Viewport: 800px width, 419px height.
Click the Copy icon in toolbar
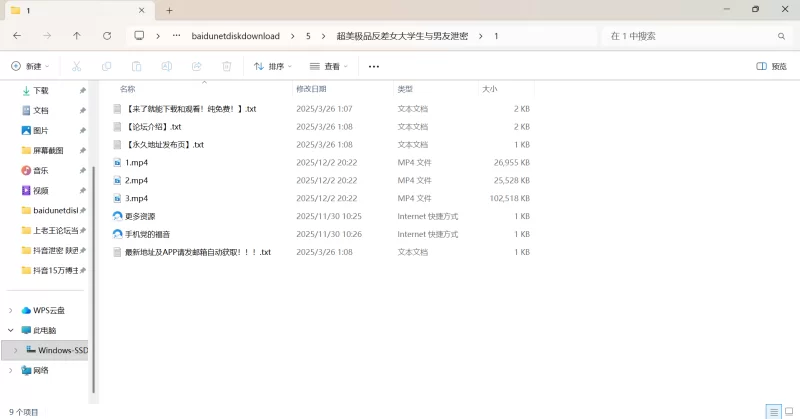coord(106,67)
